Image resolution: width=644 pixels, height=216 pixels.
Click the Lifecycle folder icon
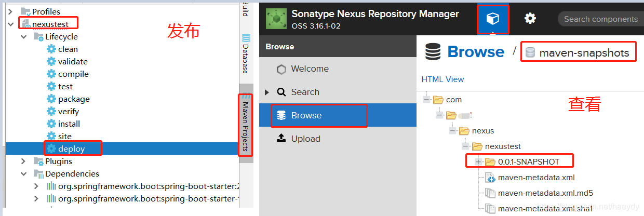[x=38, y=36]
